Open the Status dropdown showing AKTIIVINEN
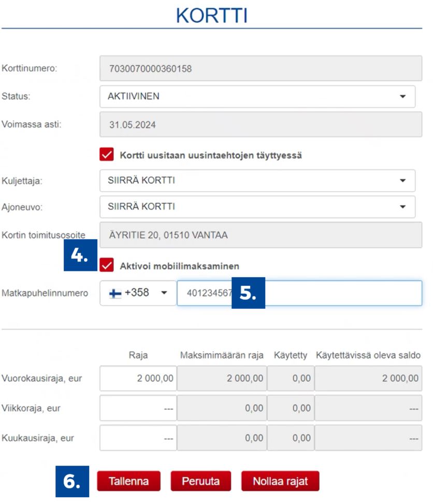433x504 pixels. tap(257, 96)
